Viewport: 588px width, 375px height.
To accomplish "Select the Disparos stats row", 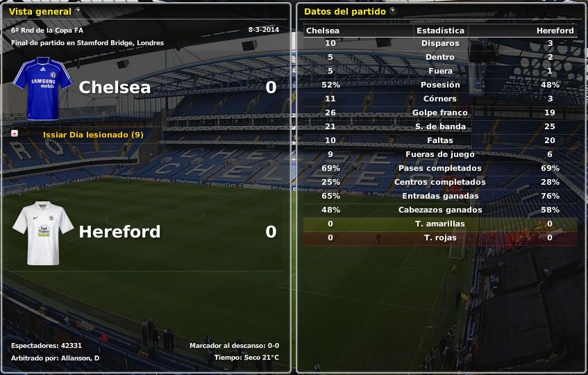I will (x=440, y=43).
